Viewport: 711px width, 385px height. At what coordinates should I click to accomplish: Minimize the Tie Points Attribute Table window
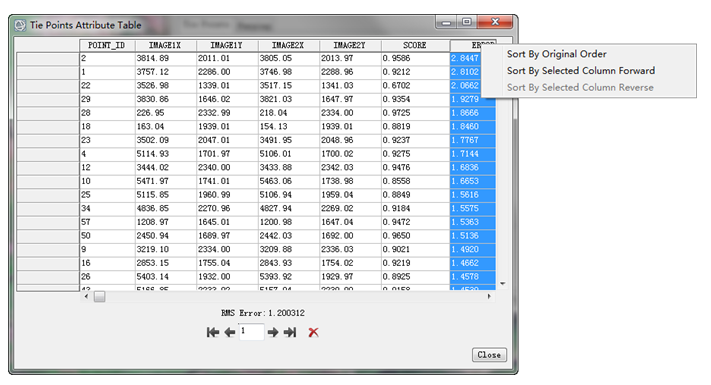(x=447, y=22)
